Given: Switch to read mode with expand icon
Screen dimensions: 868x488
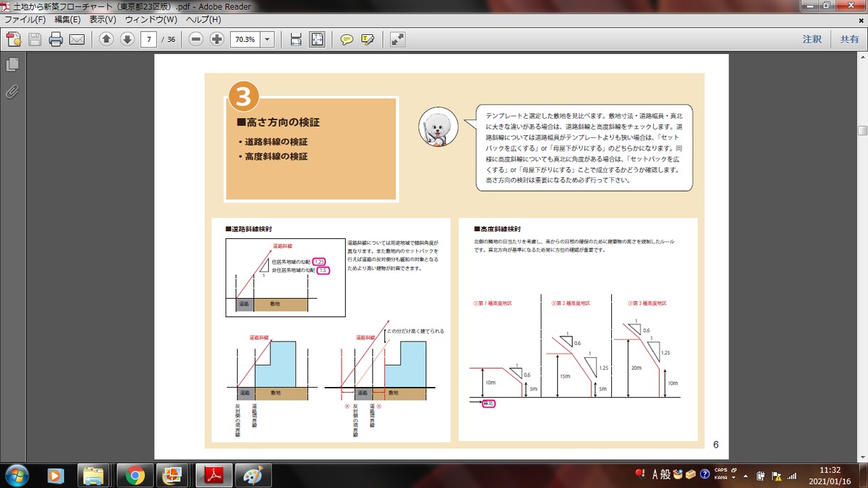Looking at the screenshot, I should click(397, 39).
